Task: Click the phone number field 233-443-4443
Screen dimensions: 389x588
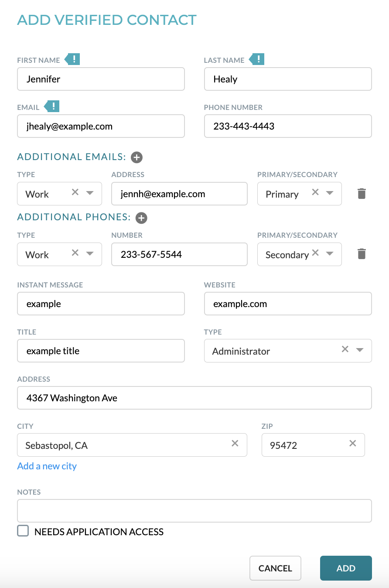Action: click(288, 126)
